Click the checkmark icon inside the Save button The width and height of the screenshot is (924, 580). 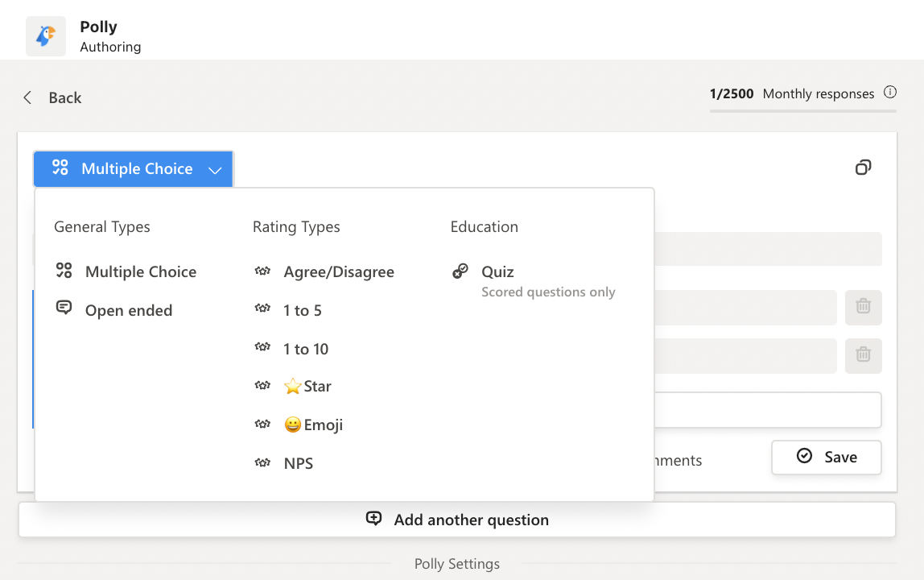pos(804,456)
